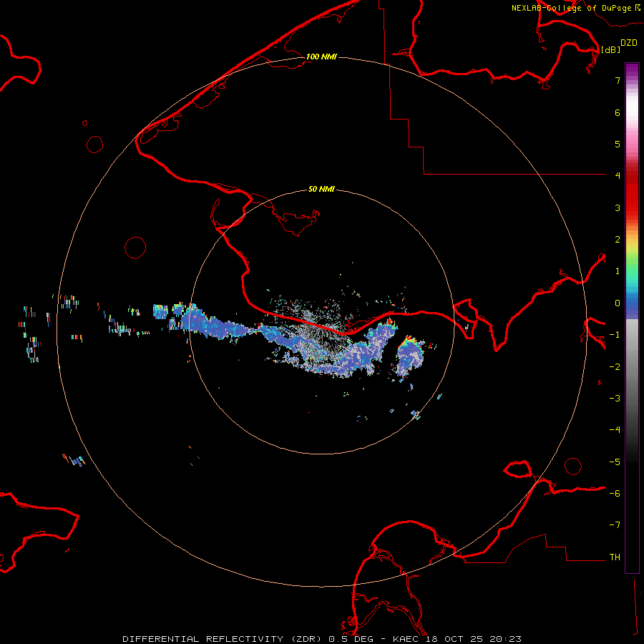Click the "DZD" product label
This screenshot has height=644, width=644.
(x=629, y=42)
